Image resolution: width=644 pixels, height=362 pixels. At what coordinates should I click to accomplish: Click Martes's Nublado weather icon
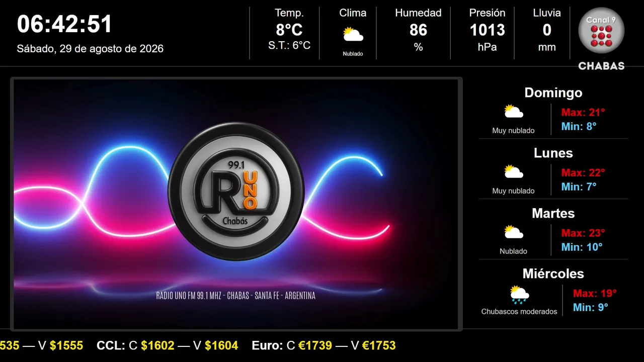tap(514, 232)
